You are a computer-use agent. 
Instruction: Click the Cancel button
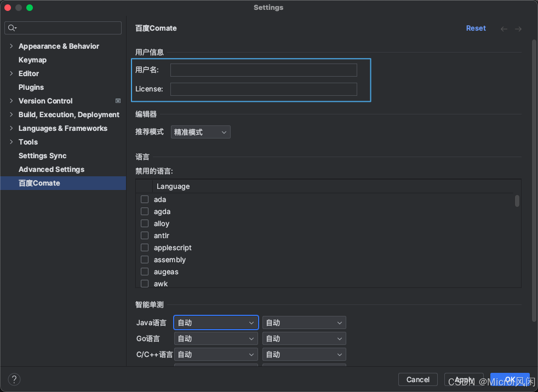417,379
